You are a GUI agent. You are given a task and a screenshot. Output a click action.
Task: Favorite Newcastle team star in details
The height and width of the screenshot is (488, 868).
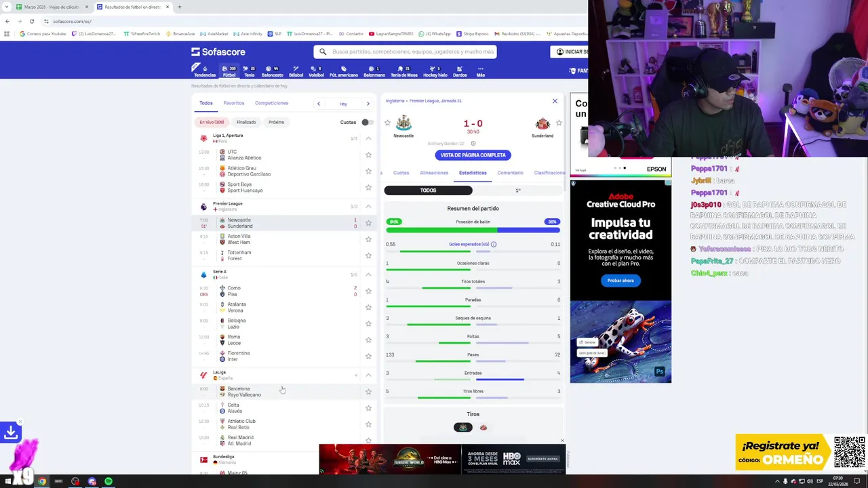pos(387,123)
